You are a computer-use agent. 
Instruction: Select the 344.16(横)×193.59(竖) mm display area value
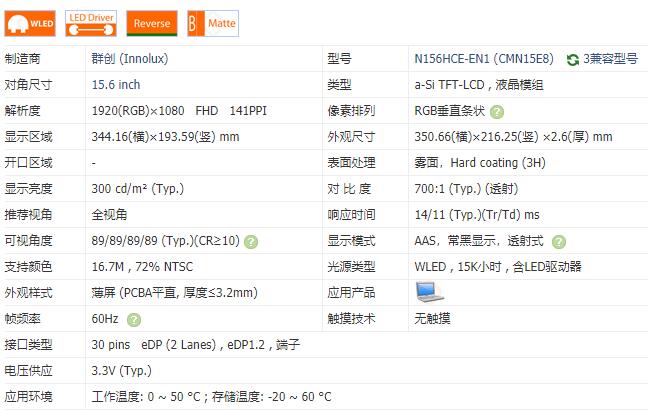(x=165, y=137)
